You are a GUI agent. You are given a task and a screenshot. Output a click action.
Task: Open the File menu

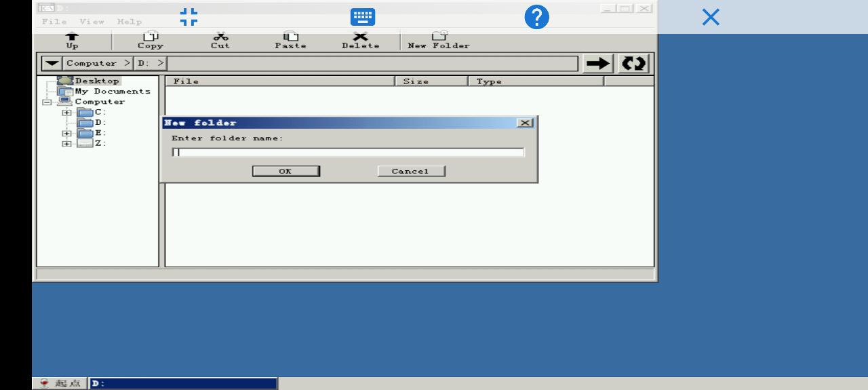tap(54, 22)
